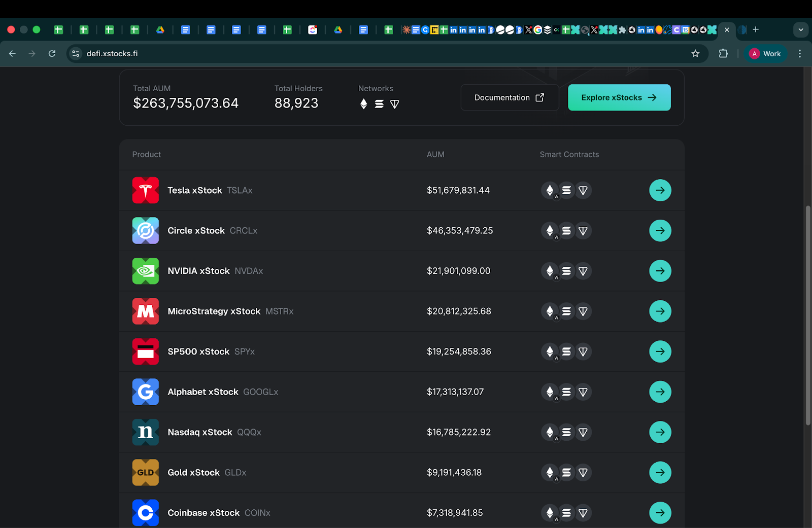Image resolution: width=812 pixels, height=528 pixels.
Task: Open the Documentation link
Action: [510, 97]
